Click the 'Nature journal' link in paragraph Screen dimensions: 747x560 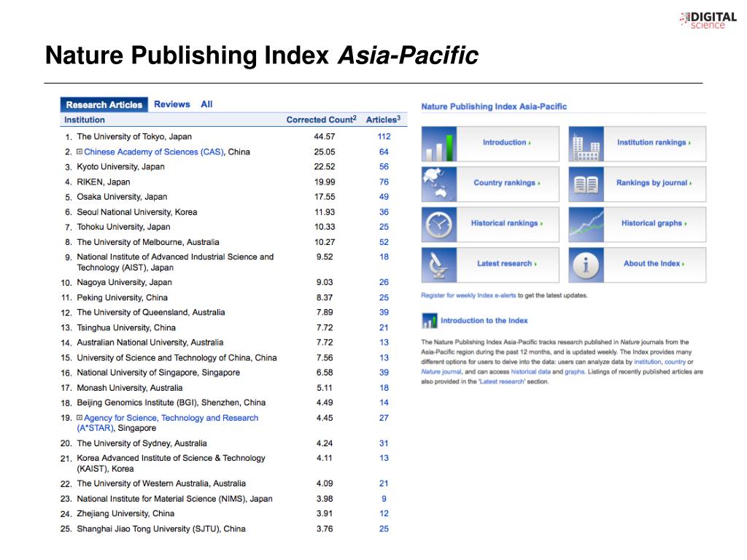[441, 372]
